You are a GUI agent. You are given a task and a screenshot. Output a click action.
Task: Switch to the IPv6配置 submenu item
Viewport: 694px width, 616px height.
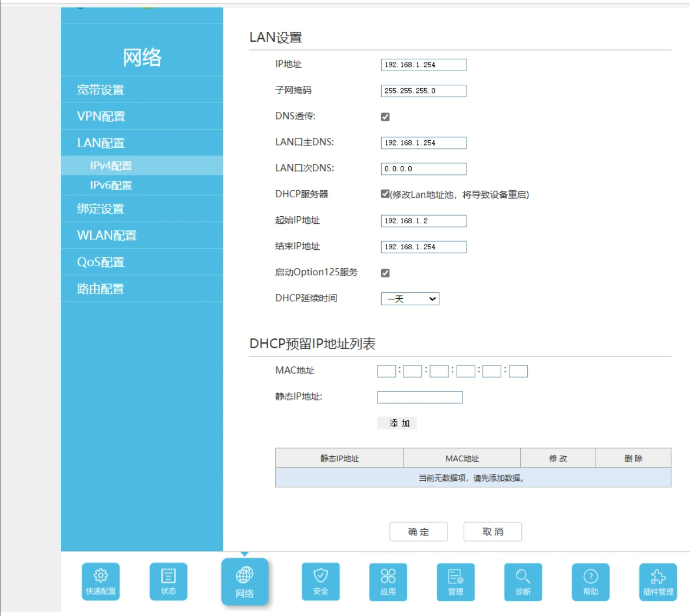(111, 185)
